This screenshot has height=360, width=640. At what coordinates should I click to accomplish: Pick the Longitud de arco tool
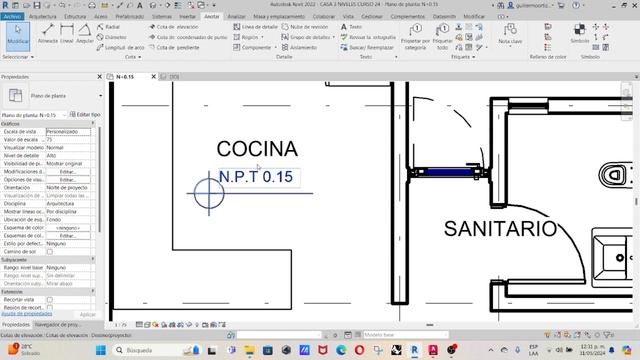click(x=120, y=47)
